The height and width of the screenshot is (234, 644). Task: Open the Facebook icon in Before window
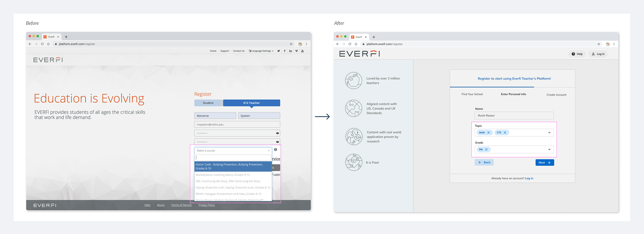284,51
